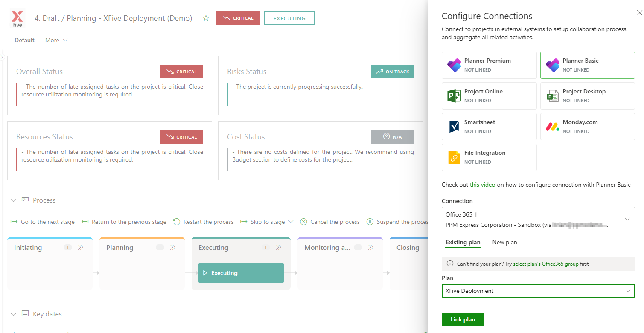The width and height of the screenshot is (644, 333).
Task: Click the Smartsheet logo icon
Action: 454,127
